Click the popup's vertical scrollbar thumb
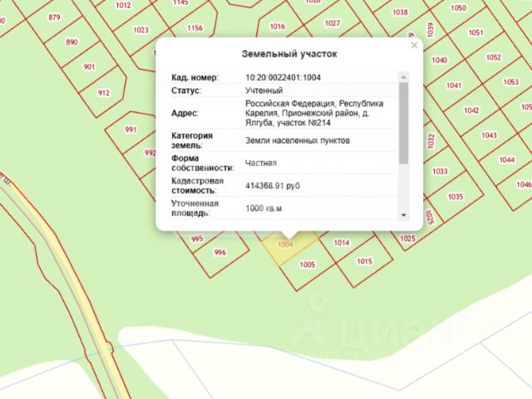This screenshot has height=399, width=532. coord(403,123)
